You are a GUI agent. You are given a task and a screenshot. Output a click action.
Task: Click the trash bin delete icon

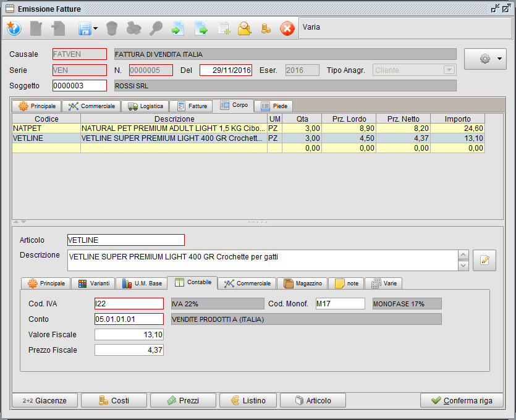click(x=112, y=28)
